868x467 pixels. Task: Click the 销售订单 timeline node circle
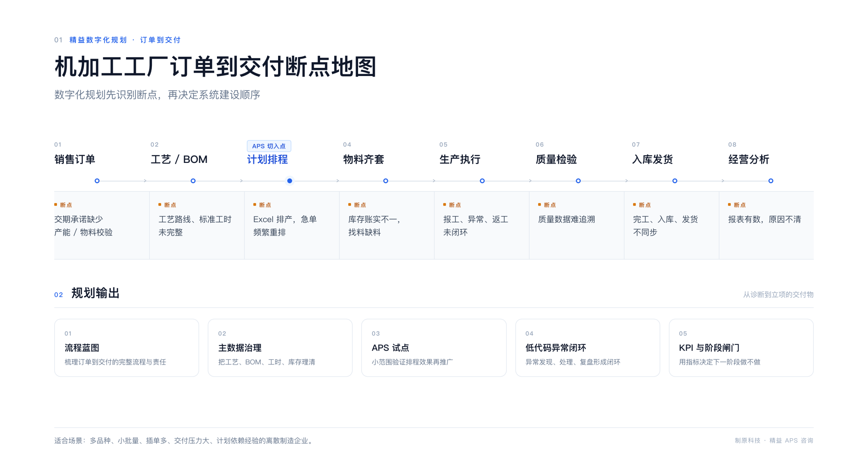click(97, 181)
